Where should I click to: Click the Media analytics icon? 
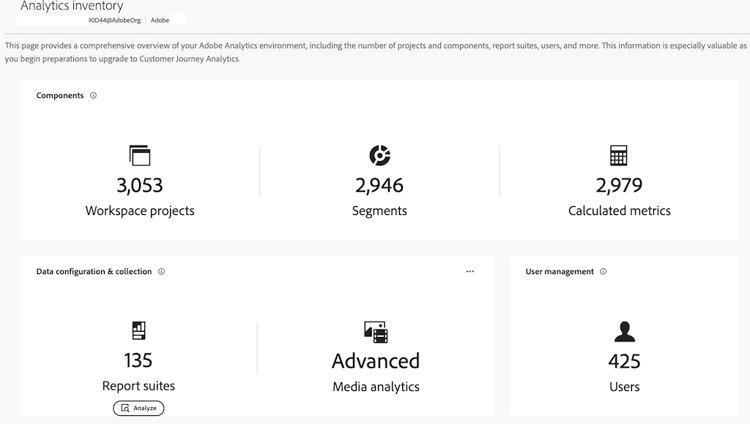point(376,331)
